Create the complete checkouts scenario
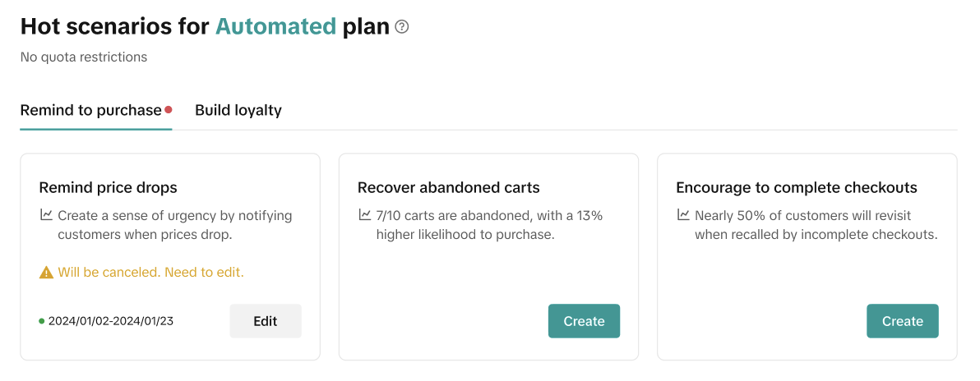Viewport: 980px width, 381px height. pos(902,321)
